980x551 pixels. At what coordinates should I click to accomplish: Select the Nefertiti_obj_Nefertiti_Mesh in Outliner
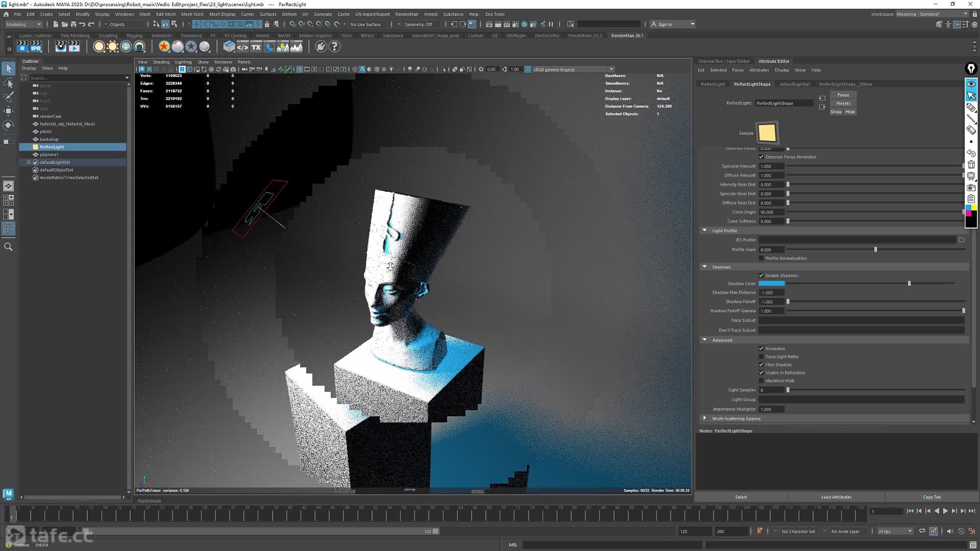tap(67, 124)
